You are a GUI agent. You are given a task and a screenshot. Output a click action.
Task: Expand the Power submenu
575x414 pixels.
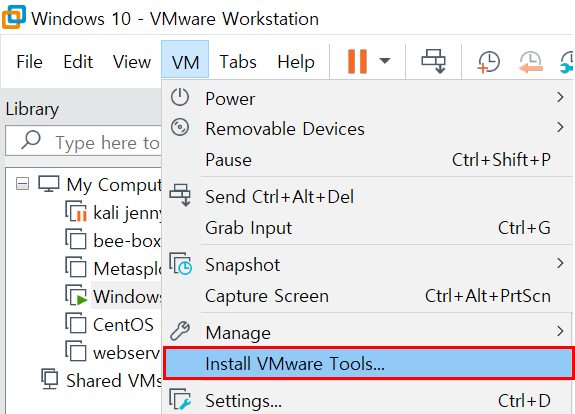tap(368, 98)
